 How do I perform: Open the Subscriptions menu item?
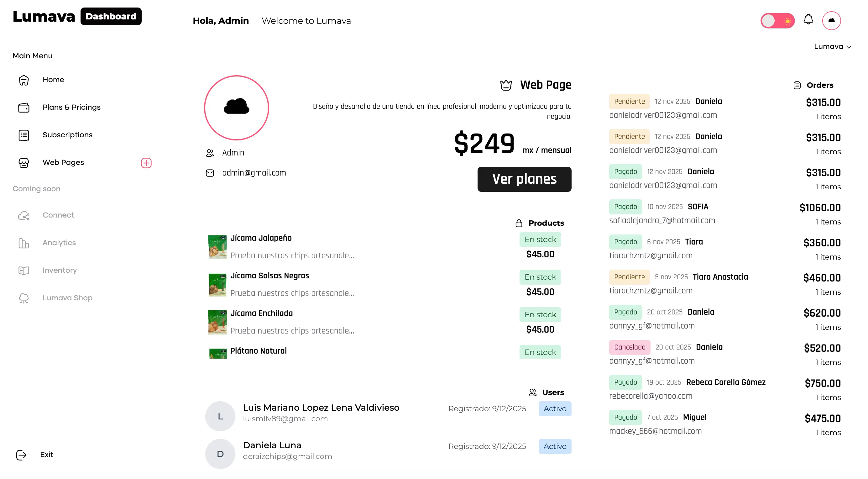tap(67, 135)
